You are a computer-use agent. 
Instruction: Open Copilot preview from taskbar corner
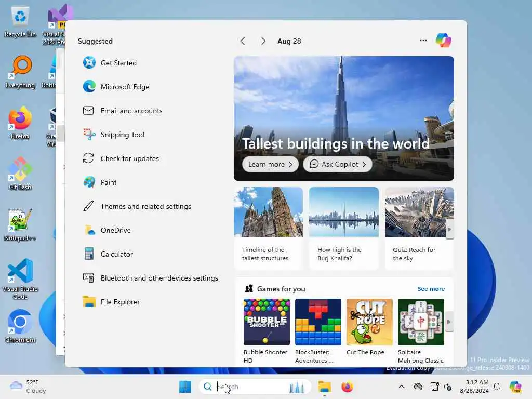(x=515, y=387)
